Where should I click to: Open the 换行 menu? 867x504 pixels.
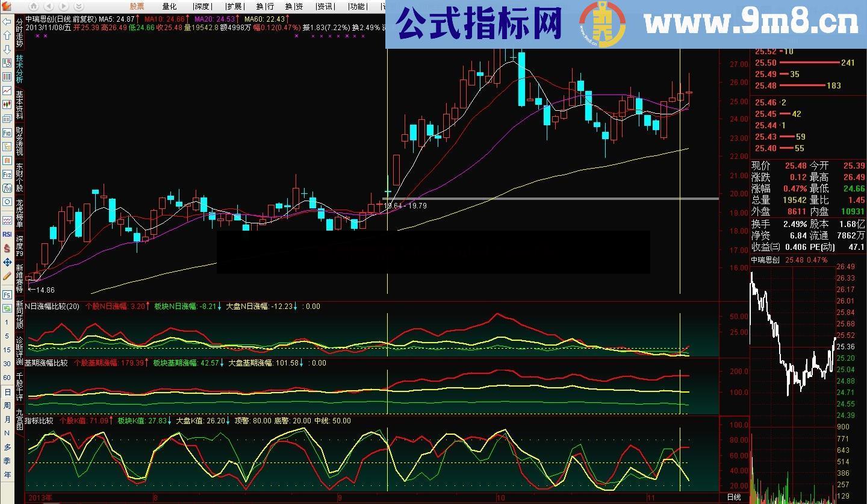265,6
